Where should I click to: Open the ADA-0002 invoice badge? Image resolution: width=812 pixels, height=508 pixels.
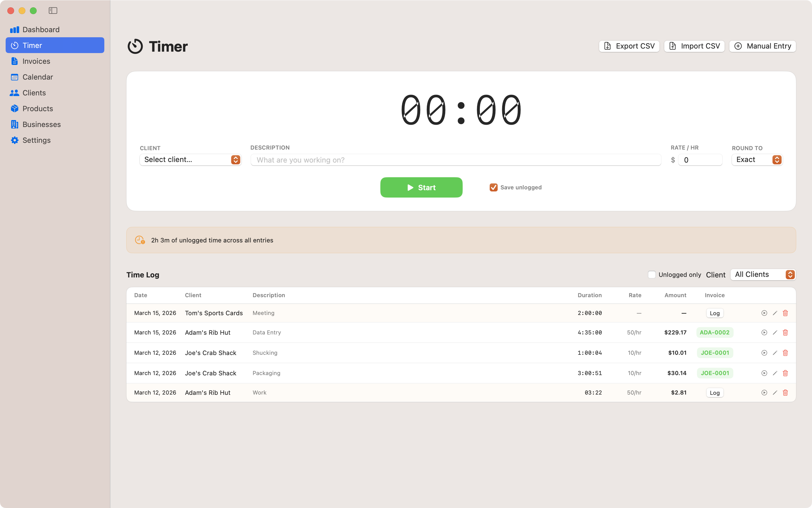tap(715, 332)
